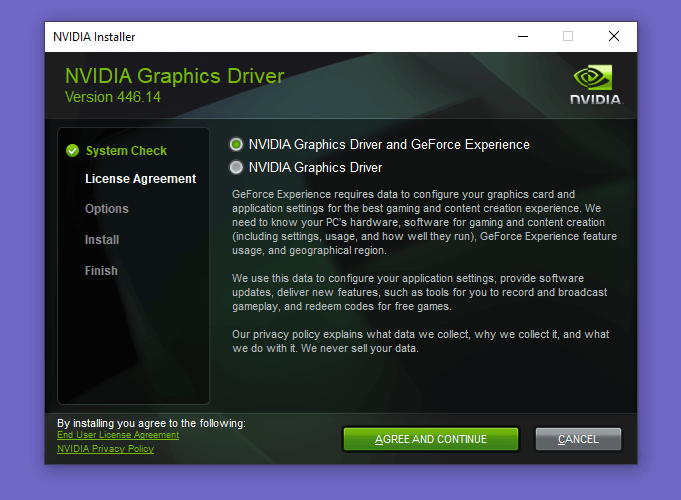Select the Finish step in sidebar
Viewport: 681px width, 500px height.
click(x=101, y=271)
